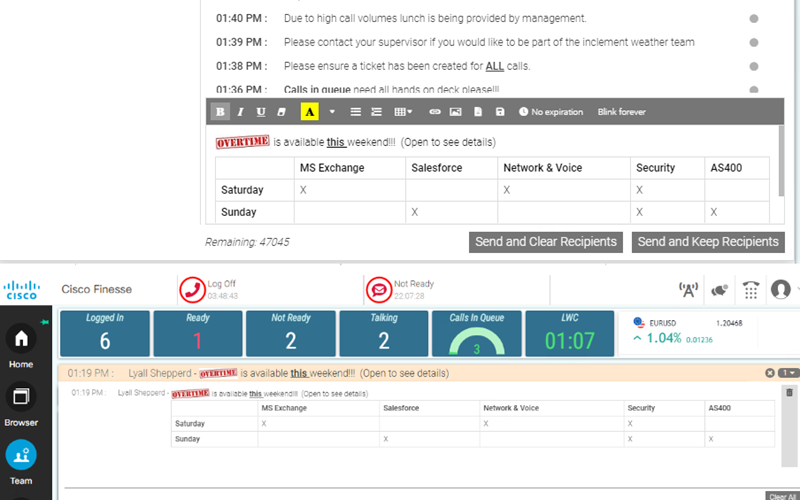Viewport: 800px width, 500px height.
Task: Open the insert table dropdown
Action: point(403,112)
